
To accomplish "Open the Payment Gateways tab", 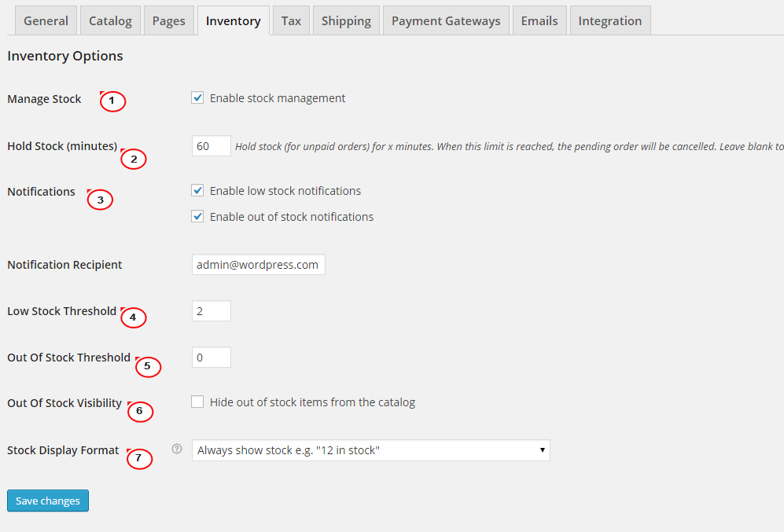I will point(445,20).
